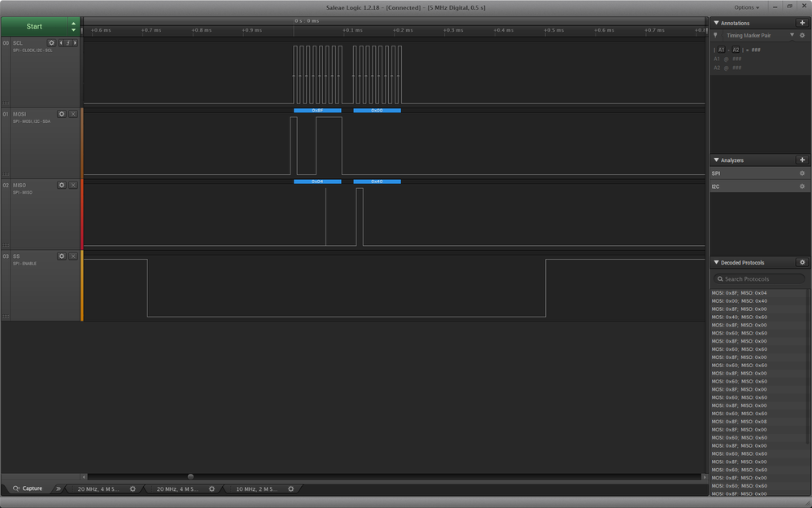Screen dimensions: 812x508
Task: Open SPI analyzer settings gear
Action: 802,173
